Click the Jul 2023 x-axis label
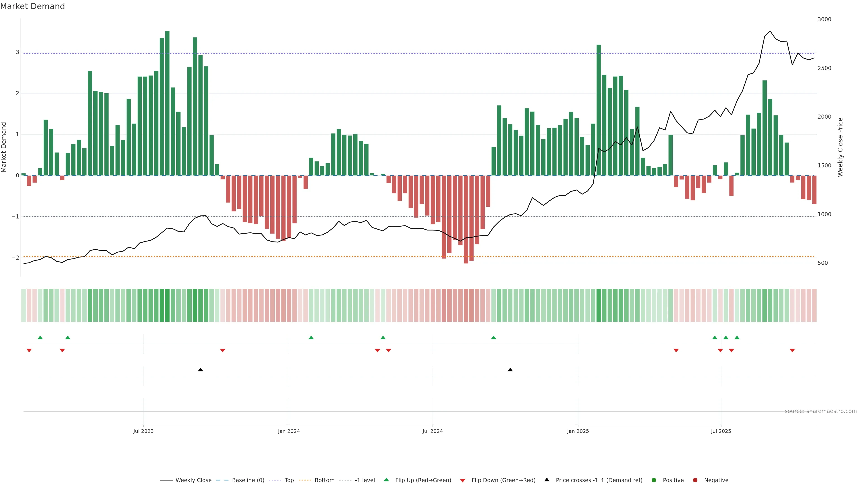This screenshot has height=488, width=868. pos(143,431)
